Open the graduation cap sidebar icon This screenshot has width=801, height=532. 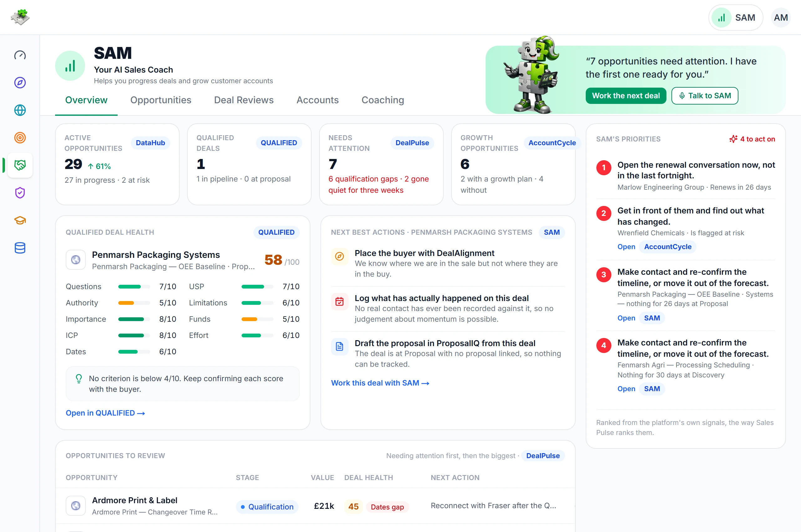tap(20, 220)
